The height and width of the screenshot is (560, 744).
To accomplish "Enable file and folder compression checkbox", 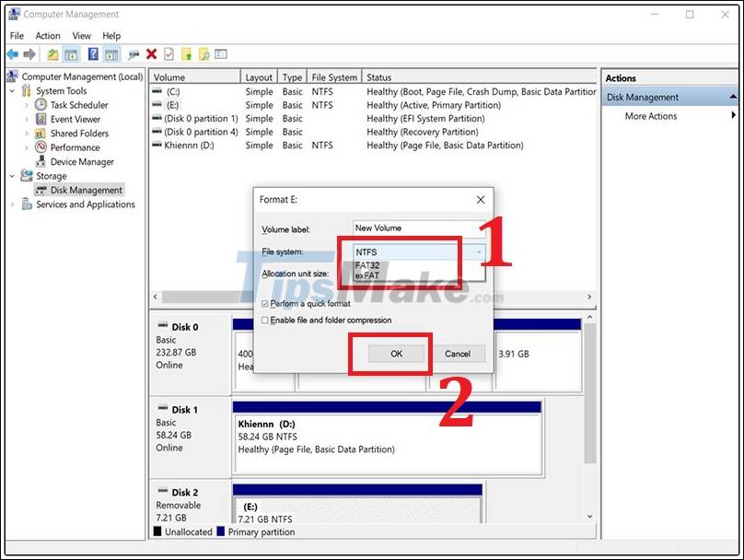I will 265,321.
